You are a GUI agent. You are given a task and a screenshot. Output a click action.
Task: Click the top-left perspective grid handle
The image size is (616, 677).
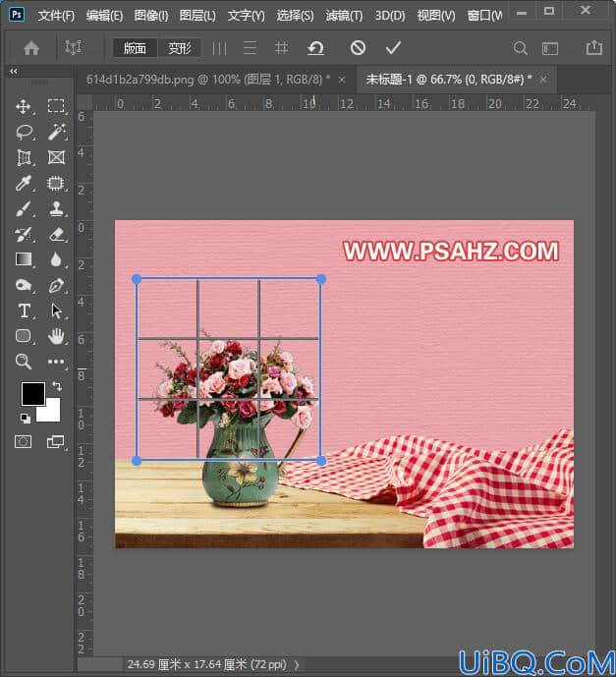click(x=137, y=279)
